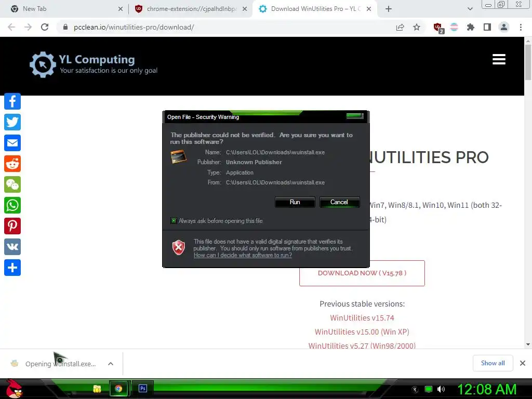
Task: Click the page vertical scrollbar thumb
Action: coord(528,62)
